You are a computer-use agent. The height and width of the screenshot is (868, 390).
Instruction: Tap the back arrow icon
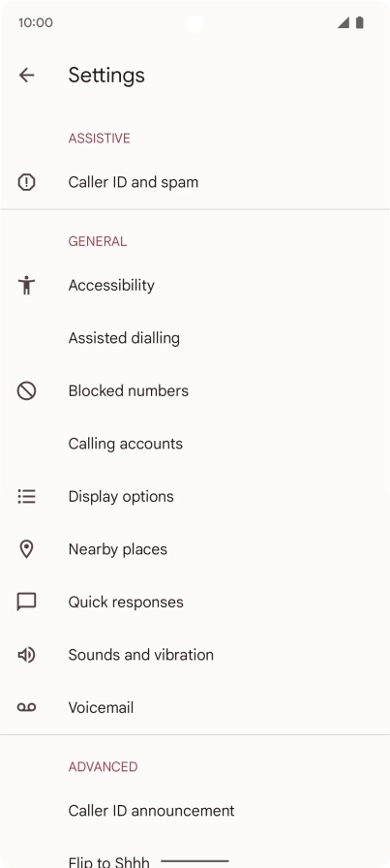click(x=26, y=76)
